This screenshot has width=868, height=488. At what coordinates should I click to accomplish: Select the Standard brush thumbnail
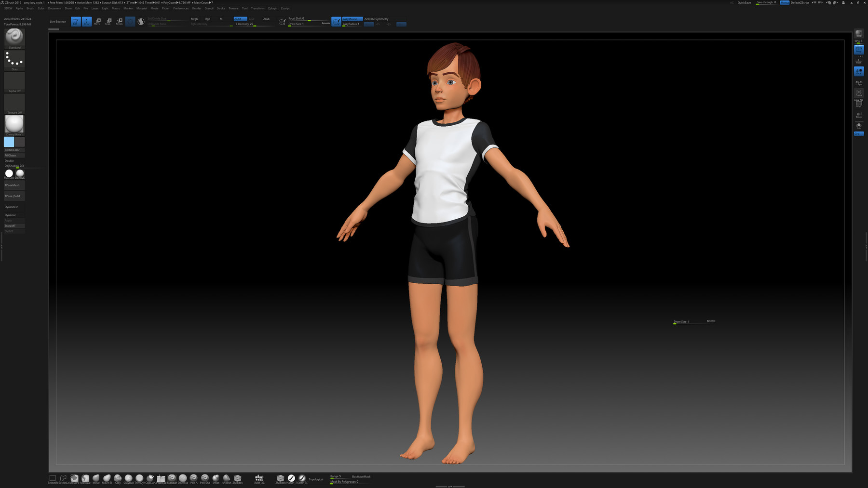tap(14, 38)
